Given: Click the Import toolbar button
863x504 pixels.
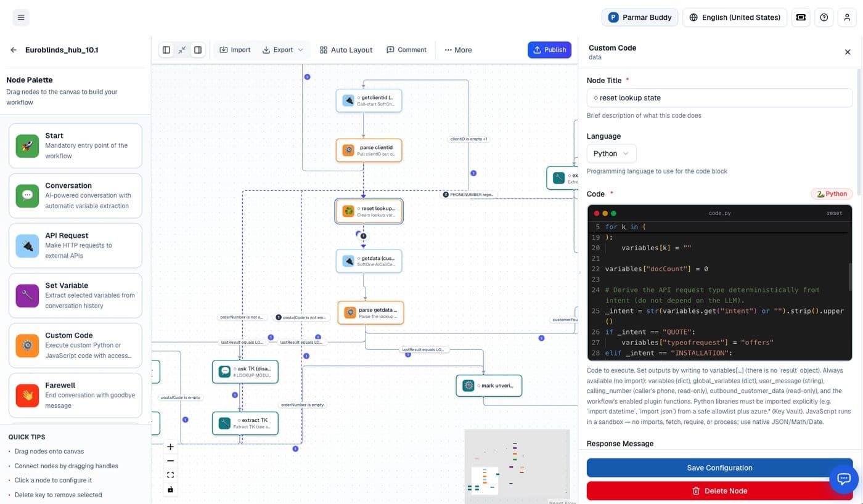Looking at the screenshot, I should 235,50.
